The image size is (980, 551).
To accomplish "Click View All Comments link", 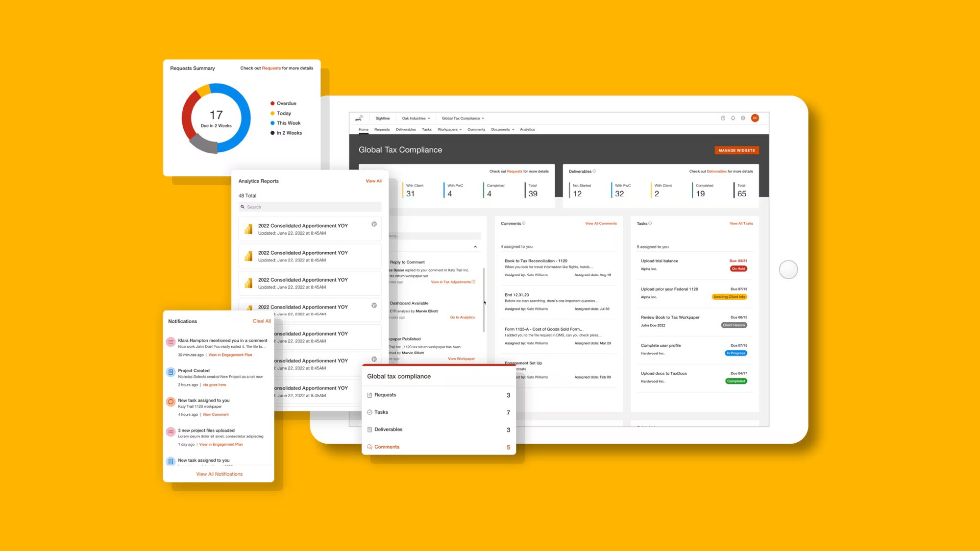I will coord(601,223).
